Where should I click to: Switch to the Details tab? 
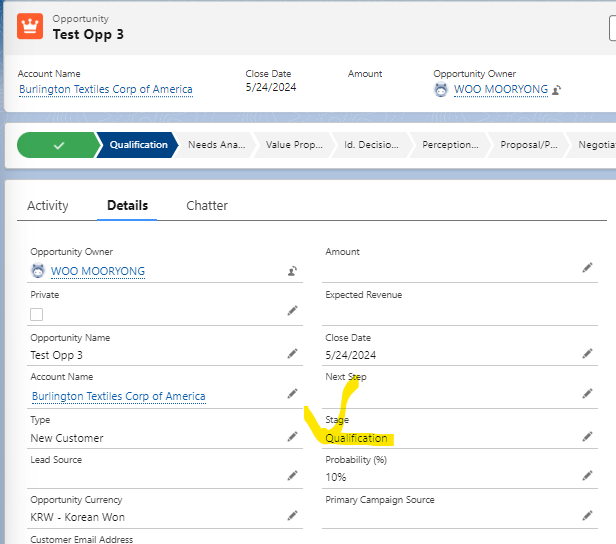coord(127,205)
